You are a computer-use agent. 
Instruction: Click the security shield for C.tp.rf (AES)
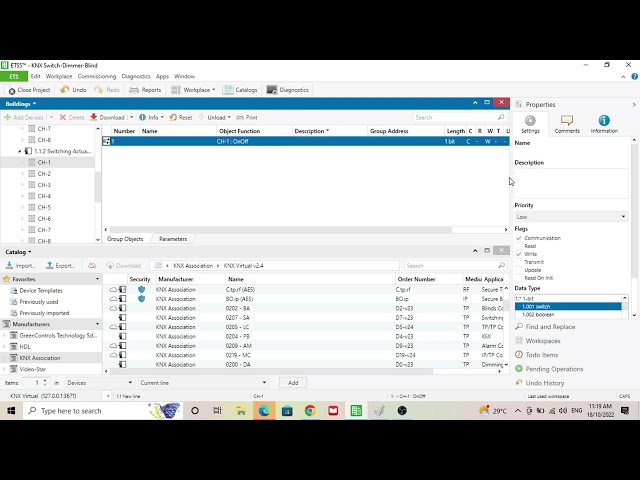coord(141,289)
